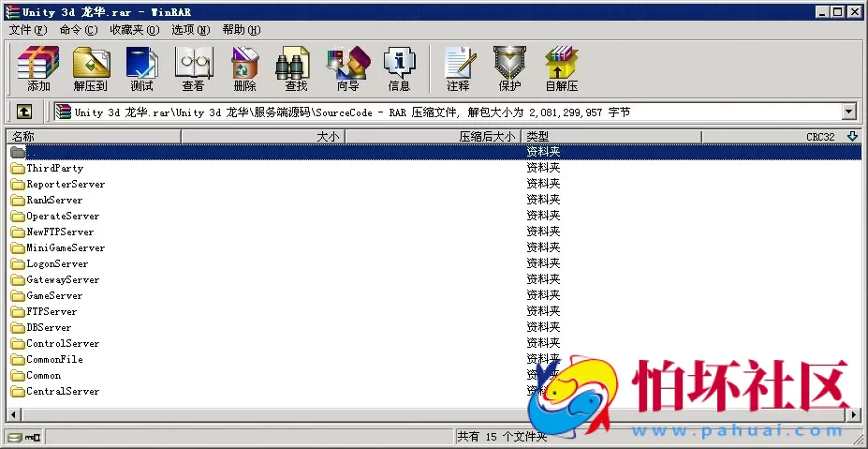Open the 文件(F) menu

pos(28,30)
